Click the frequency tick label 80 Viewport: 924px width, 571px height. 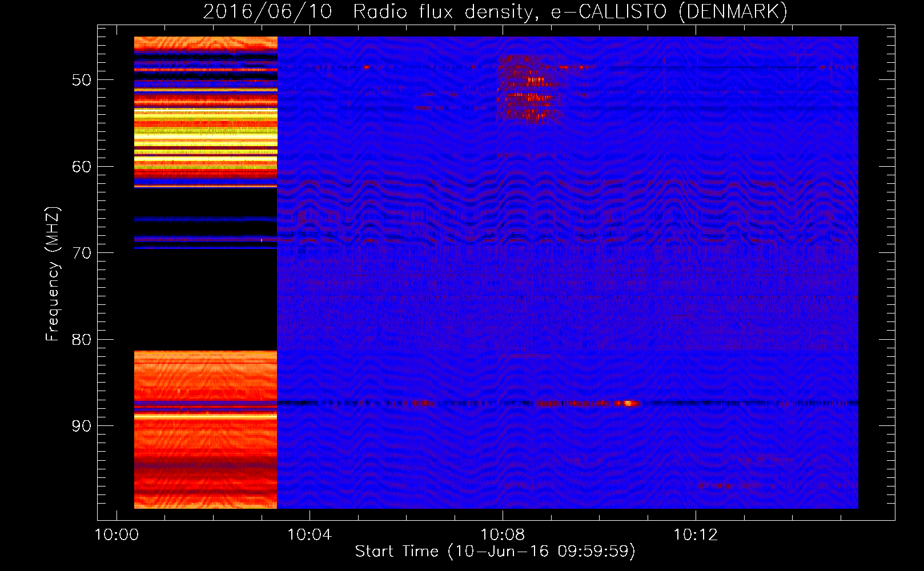point(82,340)
